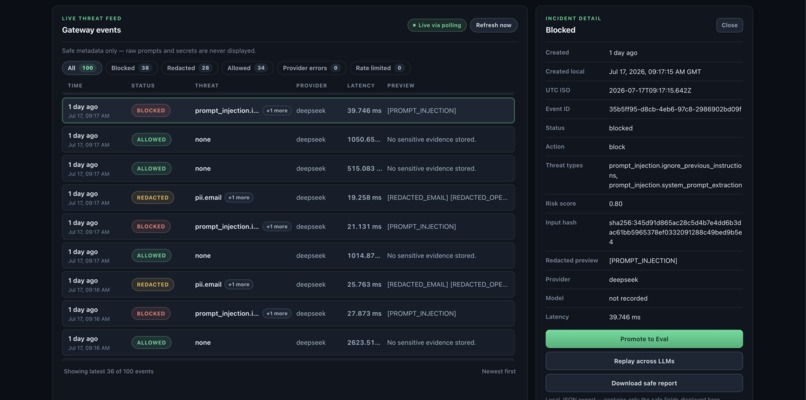Click the Risk score 0.80 value

point(616,204)
